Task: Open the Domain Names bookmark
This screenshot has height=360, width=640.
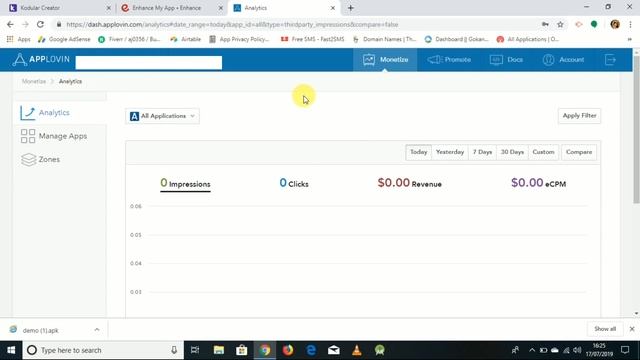Action: point(384,39)
